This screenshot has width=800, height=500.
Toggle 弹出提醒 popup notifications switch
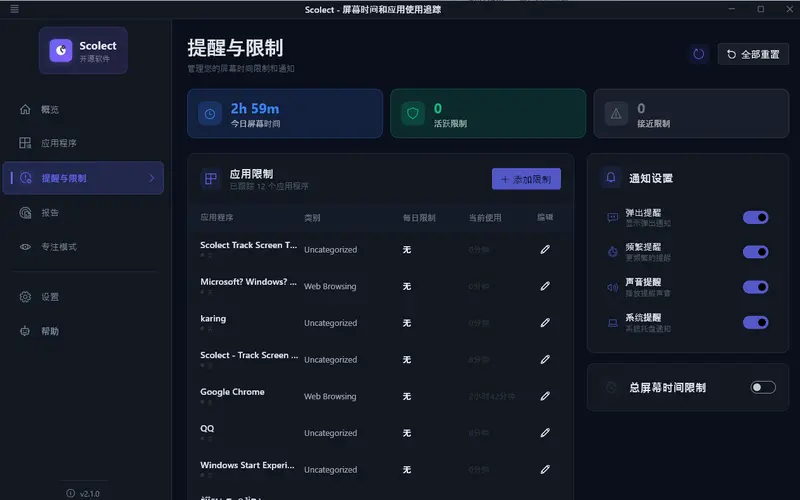tap(756, 217)
